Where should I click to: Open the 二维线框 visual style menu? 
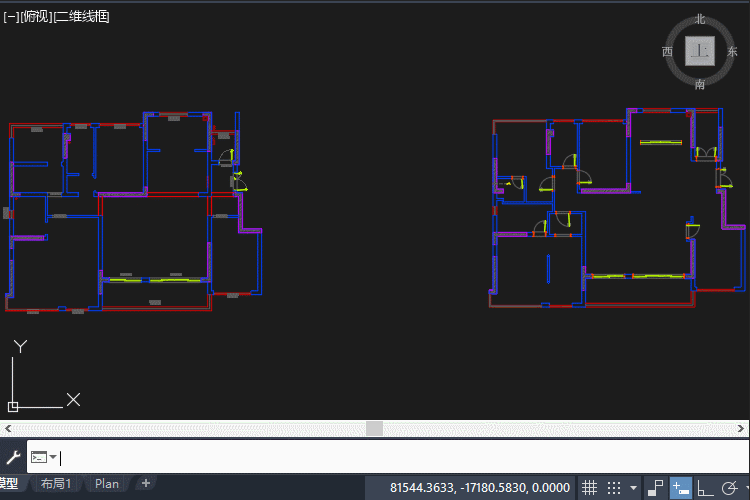click(x=81, y=17)
